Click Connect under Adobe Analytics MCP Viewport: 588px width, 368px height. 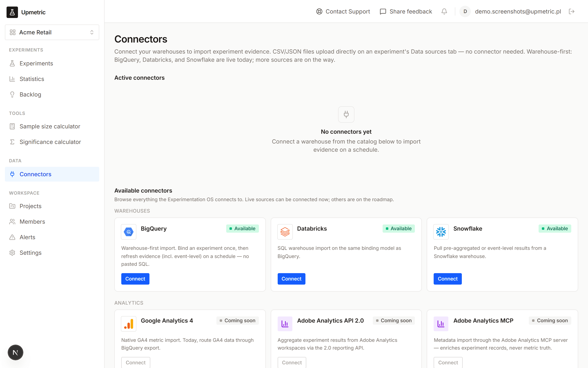click(x=448, y=362)
